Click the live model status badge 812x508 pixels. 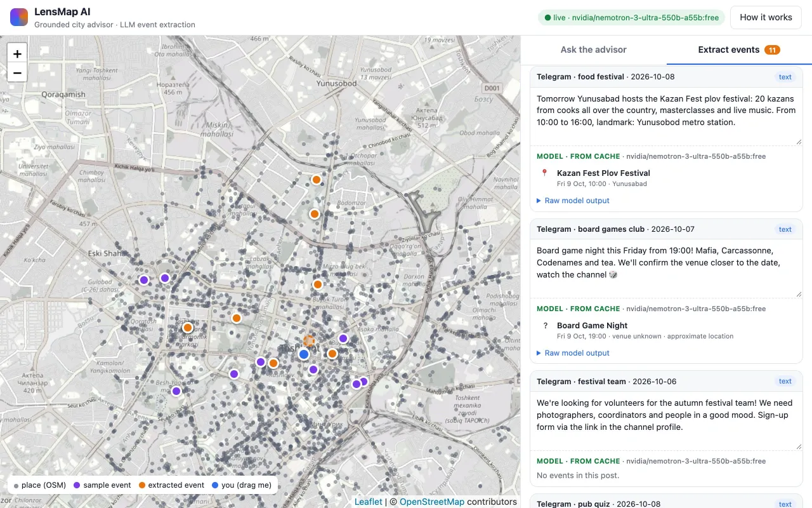click(632, 18)
